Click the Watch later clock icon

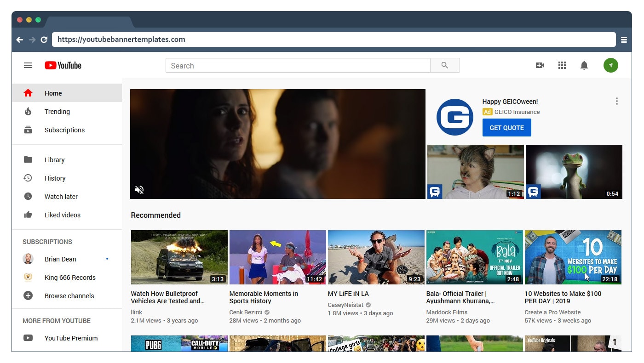pos(28,196)
